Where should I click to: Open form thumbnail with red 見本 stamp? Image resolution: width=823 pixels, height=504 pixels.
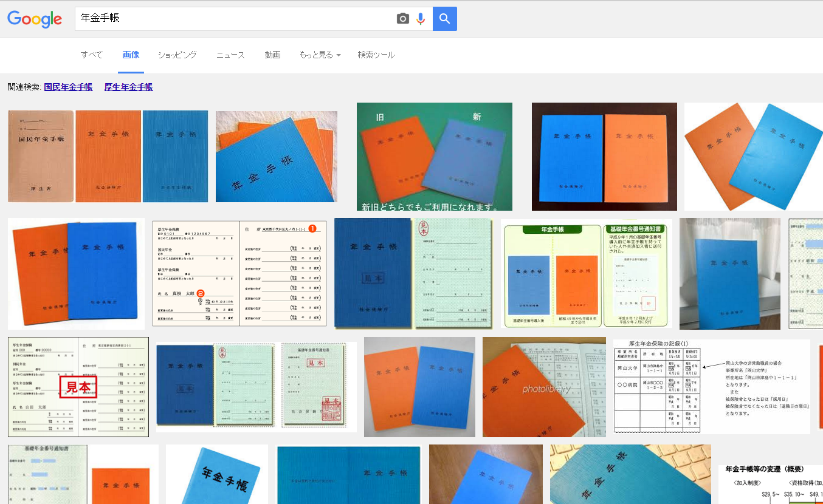click(78, 387)
